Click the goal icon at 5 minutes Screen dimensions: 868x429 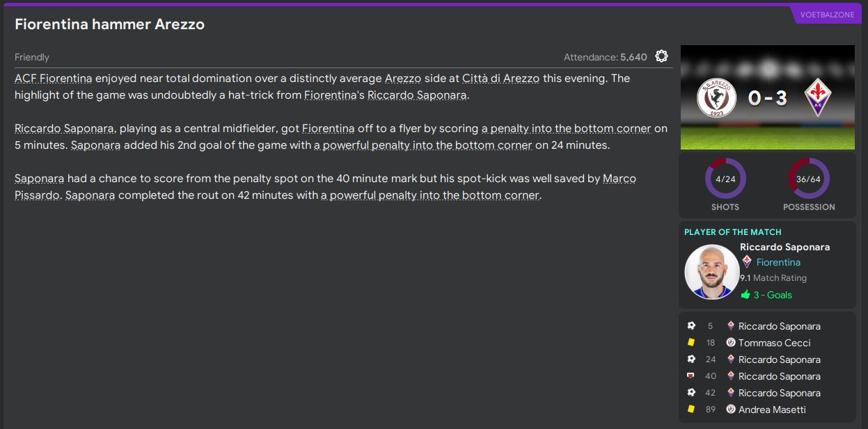691,326
